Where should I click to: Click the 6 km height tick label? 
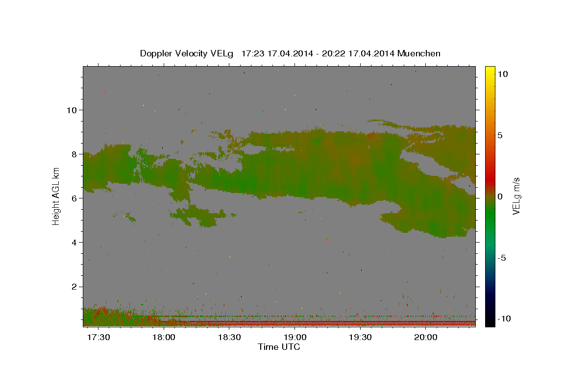point(74,198)
